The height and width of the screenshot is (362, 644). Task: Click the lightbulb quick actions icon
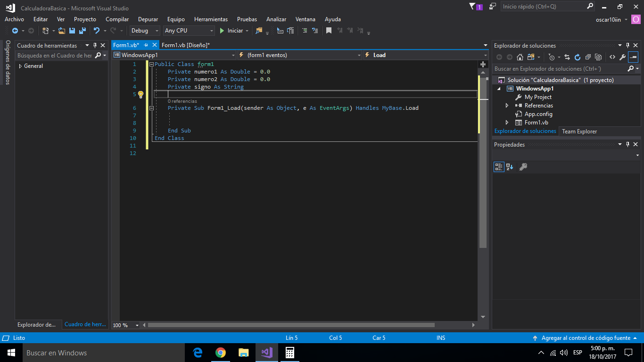pyautogui.click(x=140, y=94)
